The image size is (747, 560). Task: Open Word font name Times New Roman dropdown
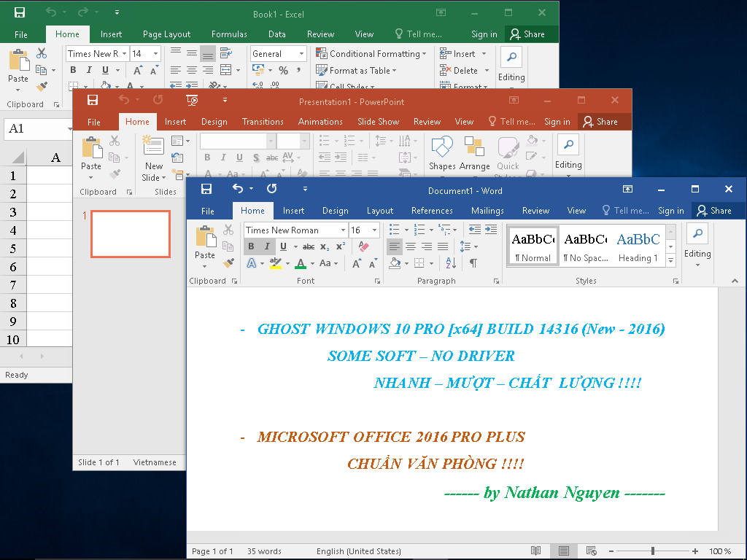[x=343, y=230]
